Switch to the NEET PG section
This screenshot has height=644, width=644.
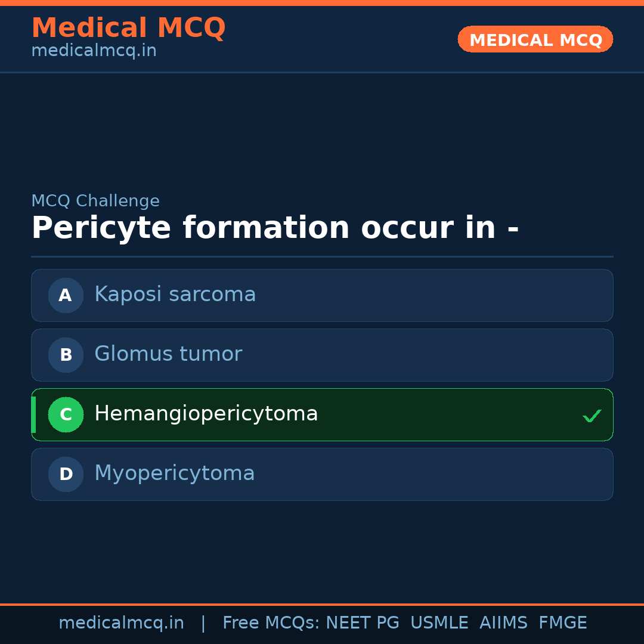[362, 623]
